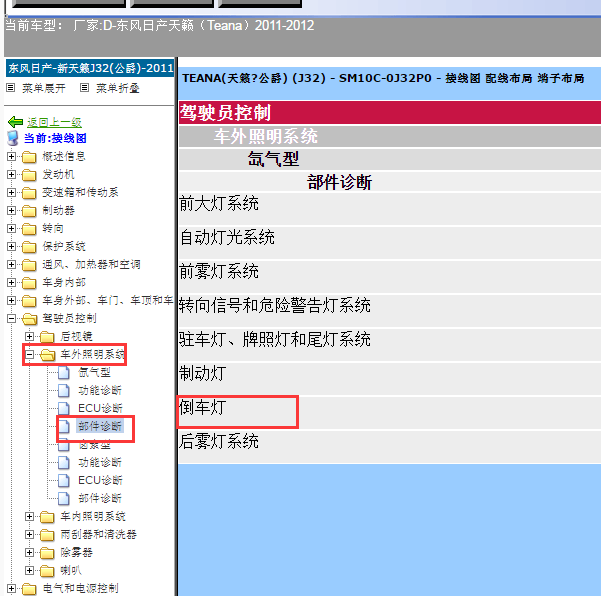Open 前大灯系统 in the content list
601x596 pixels.
[218, 204]
